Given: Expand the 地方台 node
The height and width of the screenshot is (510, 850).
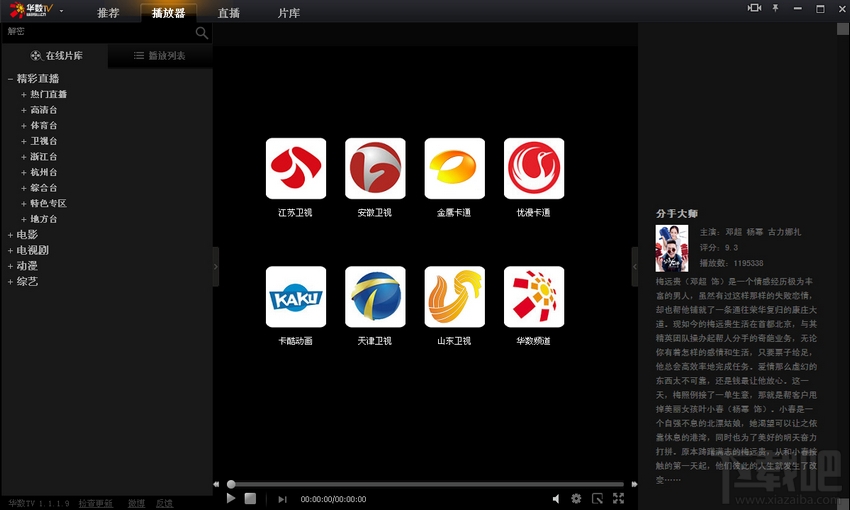Looking at the screenshot, I should click(x=24, y=220).
